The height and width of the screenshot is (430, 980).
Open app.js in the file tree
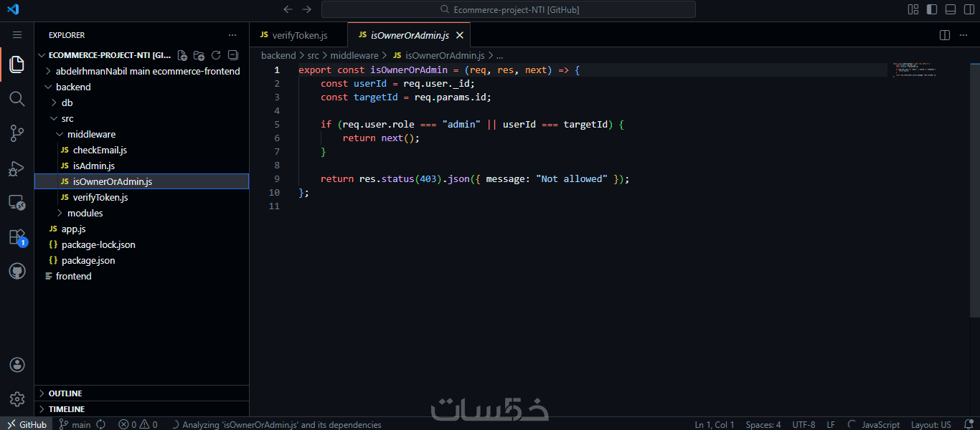[x=141, y=229]
